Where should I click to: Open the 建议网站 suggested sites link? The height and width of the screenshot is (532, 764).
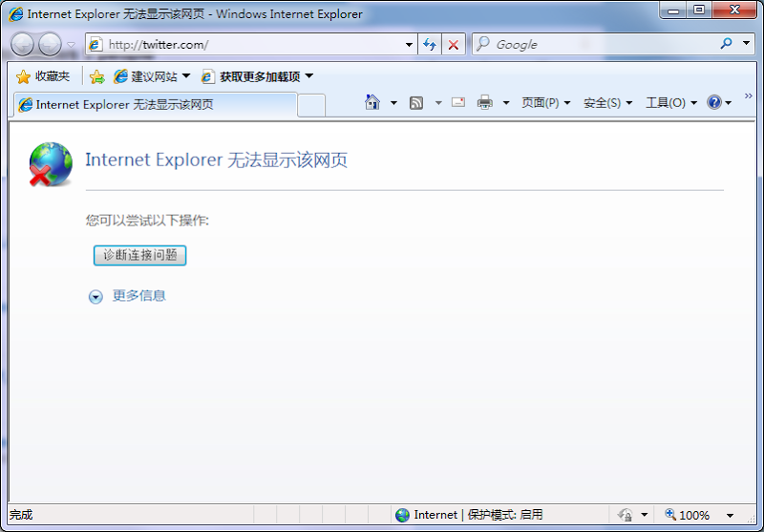click(x=152, y=76)
